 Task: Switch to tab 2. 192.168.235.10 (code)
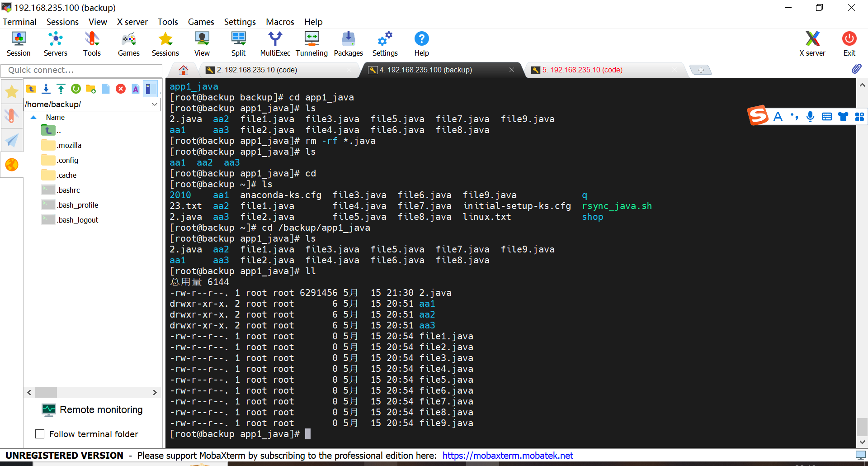(x=256, y=70)
